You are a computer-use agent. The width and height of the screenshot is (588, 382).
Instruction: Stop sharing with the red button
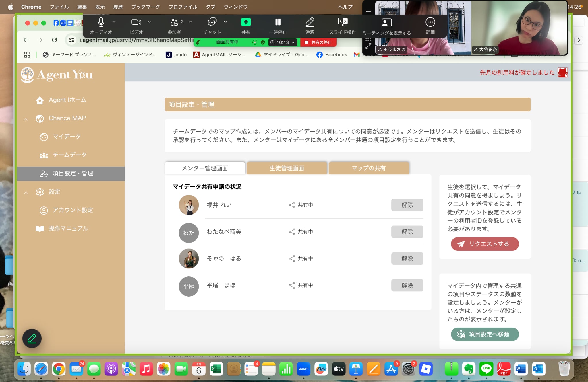coord(318,42)
